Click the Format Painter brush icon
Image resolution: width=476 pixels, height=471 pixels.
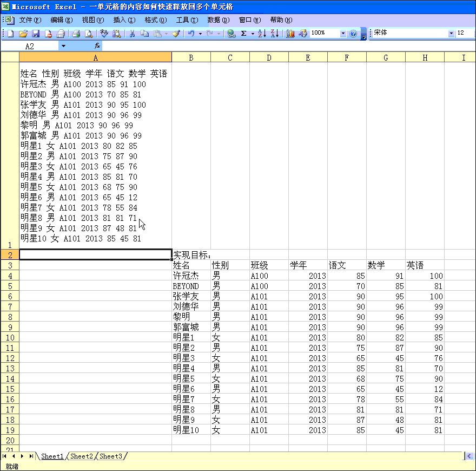[x=176, y=34]
